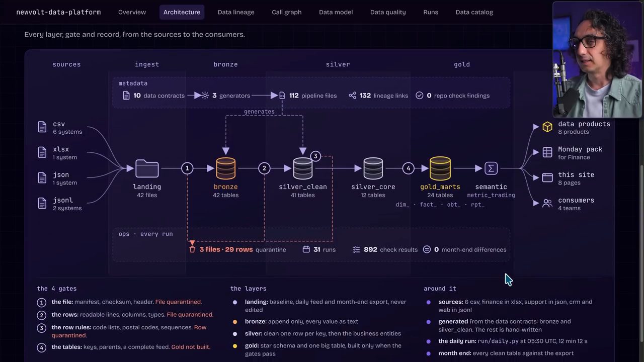Select the Data model tab

point(336,12)
